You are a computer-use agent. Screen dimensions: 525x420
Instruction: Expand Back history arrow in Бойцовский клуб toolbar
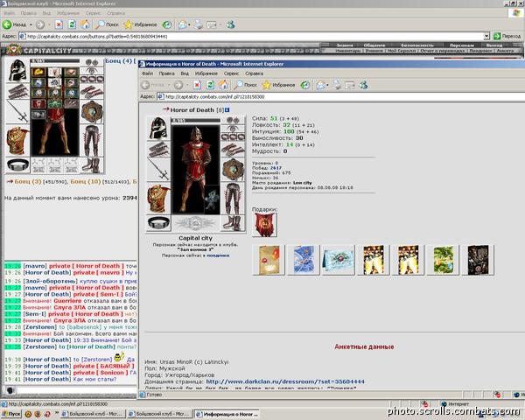(31, 24)
